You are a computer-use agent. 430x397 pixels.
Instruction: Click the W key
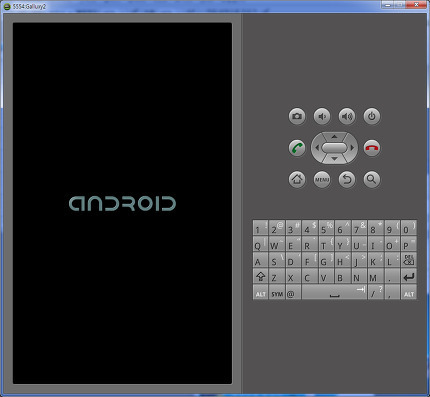[x=277, y=244]
